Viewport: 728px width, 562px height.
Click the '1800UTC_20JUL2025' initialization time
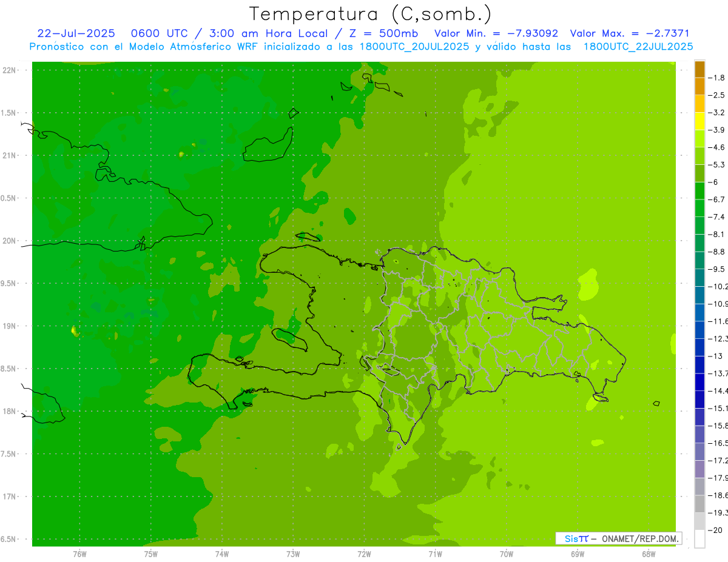[415, 46]
